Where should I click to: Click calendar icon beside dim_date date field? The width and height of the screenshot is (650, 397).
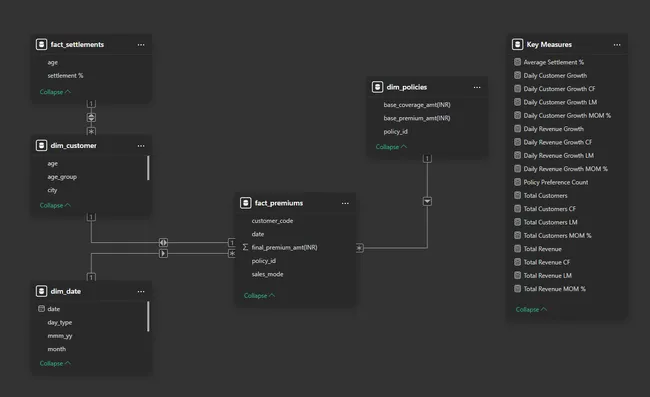point(41,309)
